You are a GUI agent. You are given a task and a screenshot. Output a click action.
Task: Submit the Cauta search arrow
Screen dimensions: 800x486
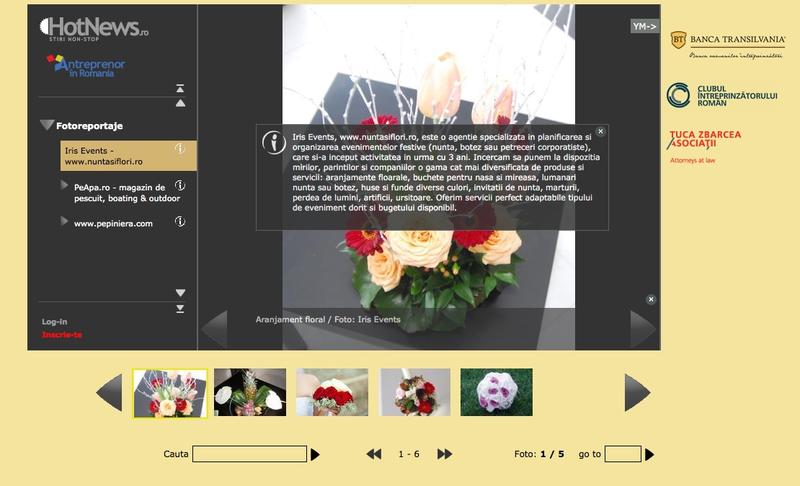316,454
